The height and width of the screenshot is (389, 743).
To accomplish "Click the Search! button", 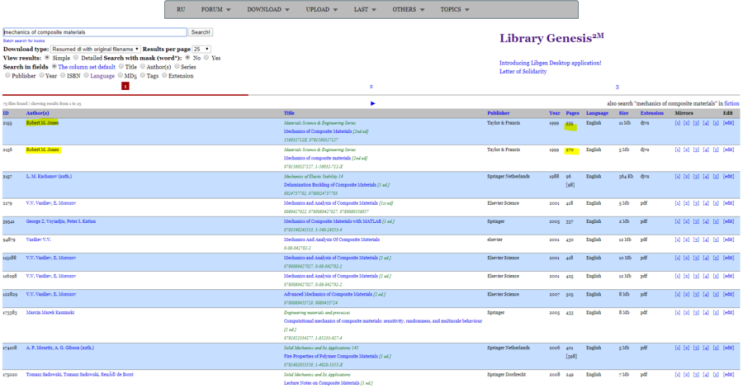I will click(x=200, y=32).
